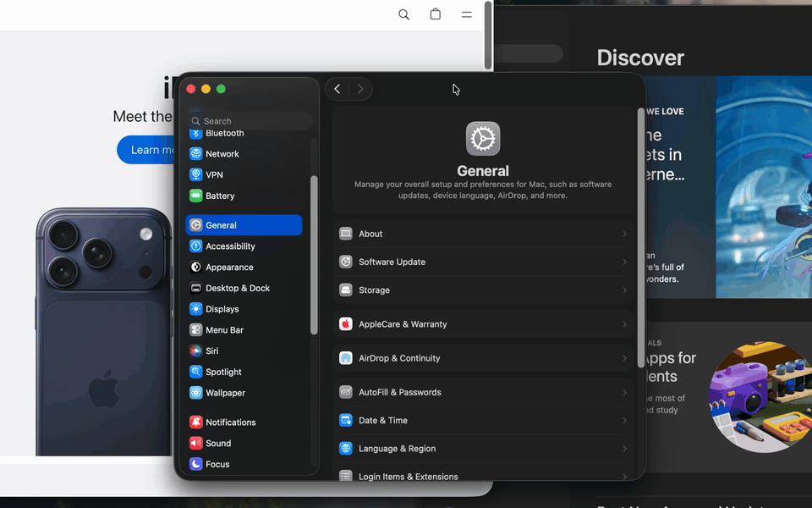Open Appearance settings label
The image size is (812, 508).
click(x=229, y=268)
